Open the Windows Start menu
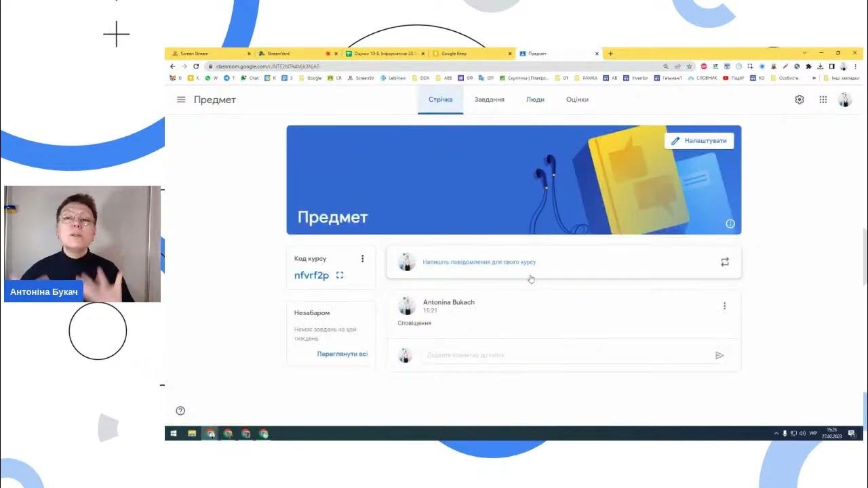 coord(174,434)
